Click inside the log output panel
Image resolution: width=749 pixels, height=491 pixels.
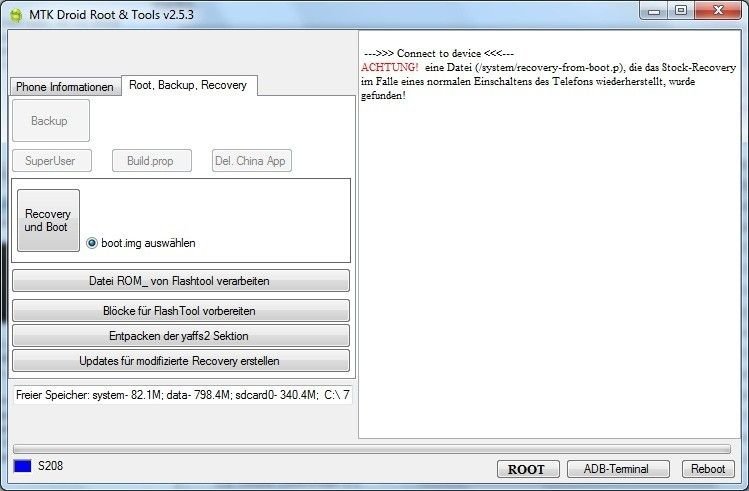(x=549, y=234)
